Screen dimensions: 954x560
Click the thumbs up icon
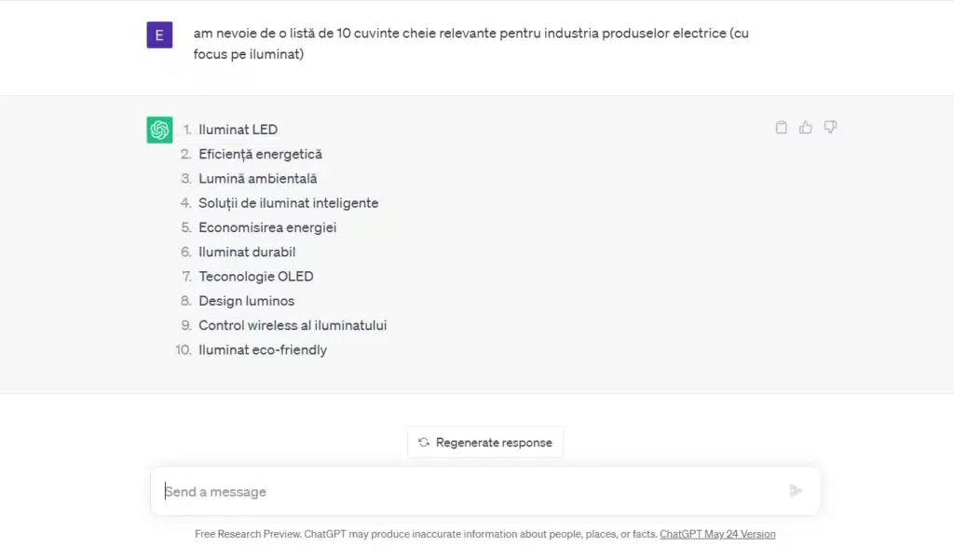(806, 128)
